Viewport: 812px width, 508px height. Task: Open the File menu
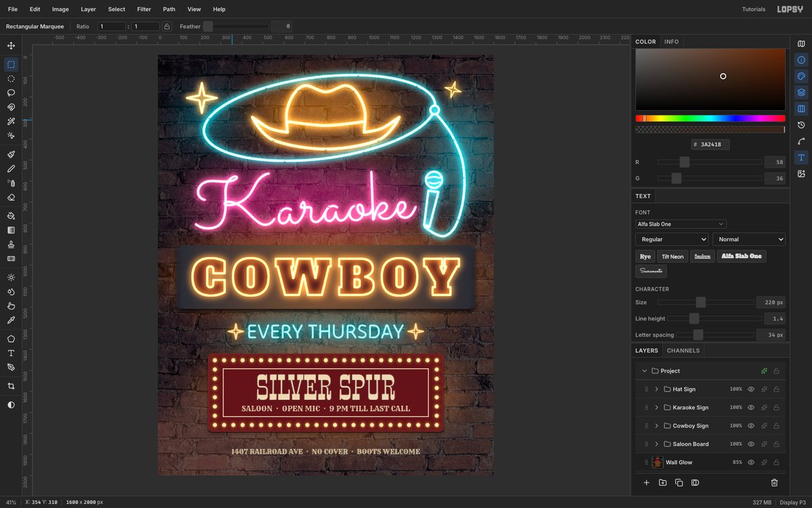[13, 9]
